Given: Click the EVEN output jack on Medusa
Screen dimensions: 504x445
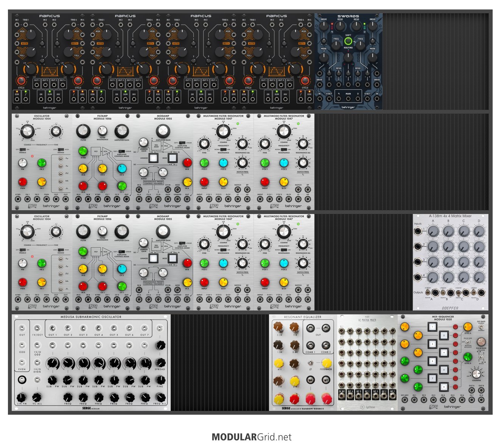Looking at the screenshot, I should point(22,362).
